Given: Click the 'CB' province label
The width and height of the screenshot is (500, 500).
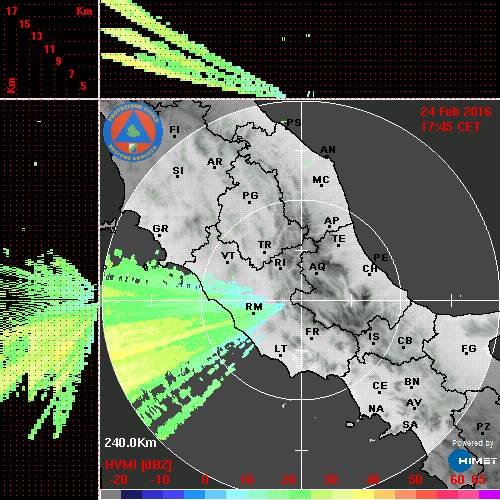Looking at the screenshot, I should tap(405, 341).
